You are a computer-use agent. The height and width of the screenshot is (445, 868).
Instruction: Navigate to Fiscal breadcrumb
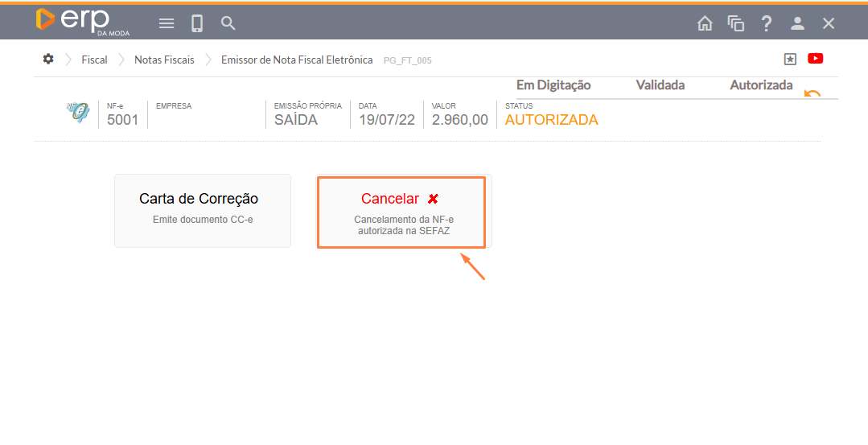[x=94, y=60]
